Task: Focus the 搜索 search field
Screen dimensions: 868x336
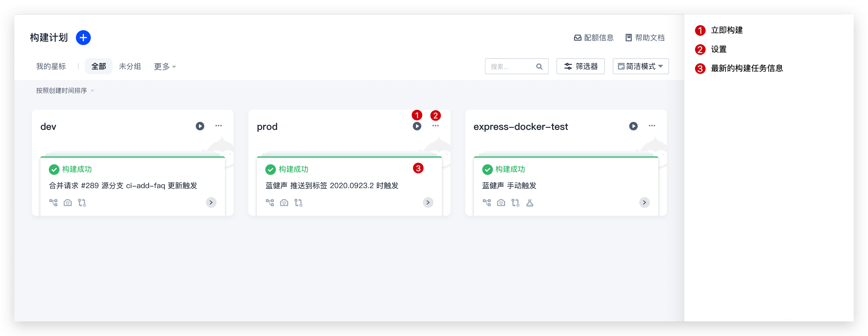Action: point(517,66)
